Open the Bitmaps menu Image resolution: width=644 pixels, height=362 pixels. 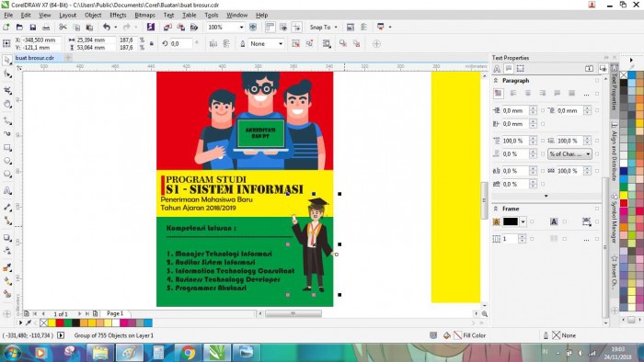(x=144, y=16)
